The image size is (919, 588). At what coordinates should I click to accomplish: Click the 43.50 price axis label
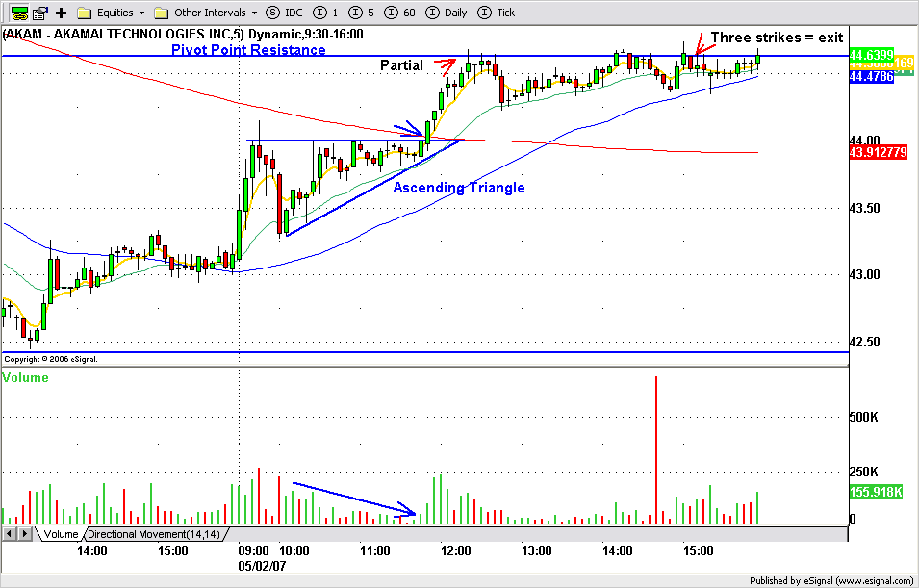(864, 209)
